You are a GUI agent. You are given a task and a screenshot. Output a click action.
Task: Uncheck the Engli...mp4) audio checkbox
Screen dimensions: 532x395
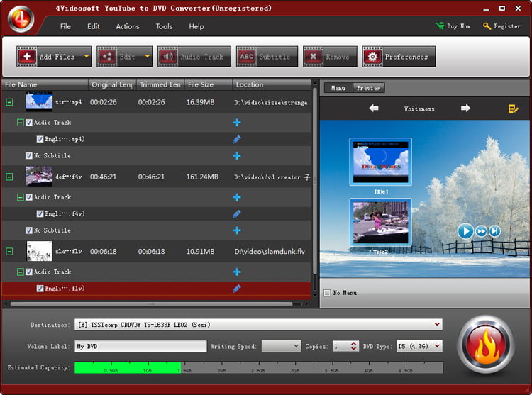click(x=40, y=139)
